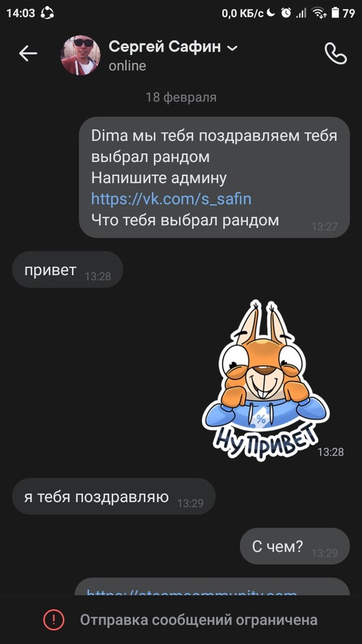The width and height of the screenshot is (362, 644).
Task: Tap the alarm clock status icon
Action: (x=286, y=13)
